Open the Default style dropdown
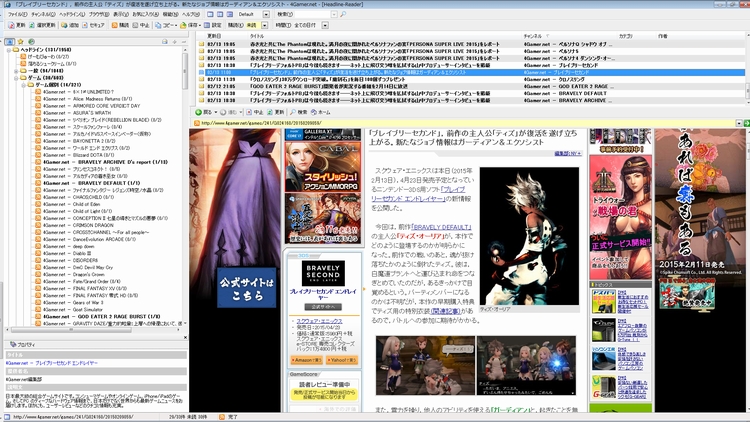Viewport: 750px width, 422px height. (x=266, y=14)
